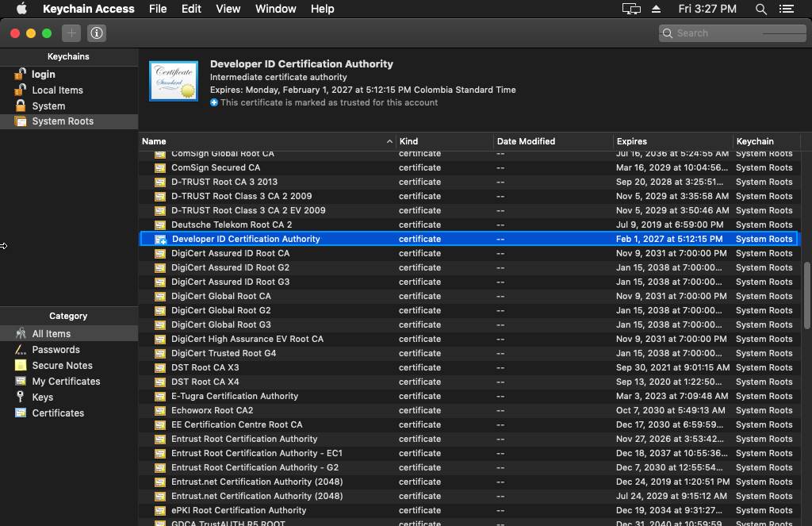Viewport: 812px width, 526px height.
Task: Open the Secure Notes category
Action: click(x=62, y=366)
